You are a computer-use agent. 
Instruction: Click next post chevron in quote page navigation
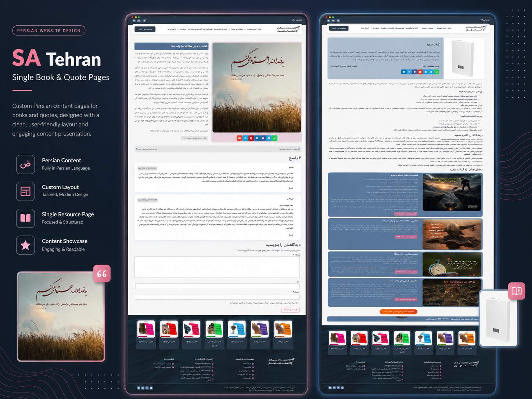pos(299,149)
